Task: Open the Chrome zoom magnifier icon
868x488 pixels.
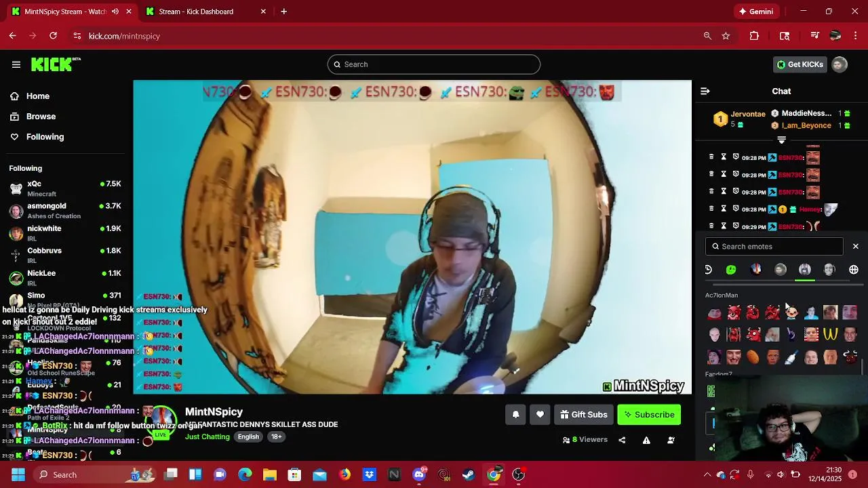Action: click(707, 36)
